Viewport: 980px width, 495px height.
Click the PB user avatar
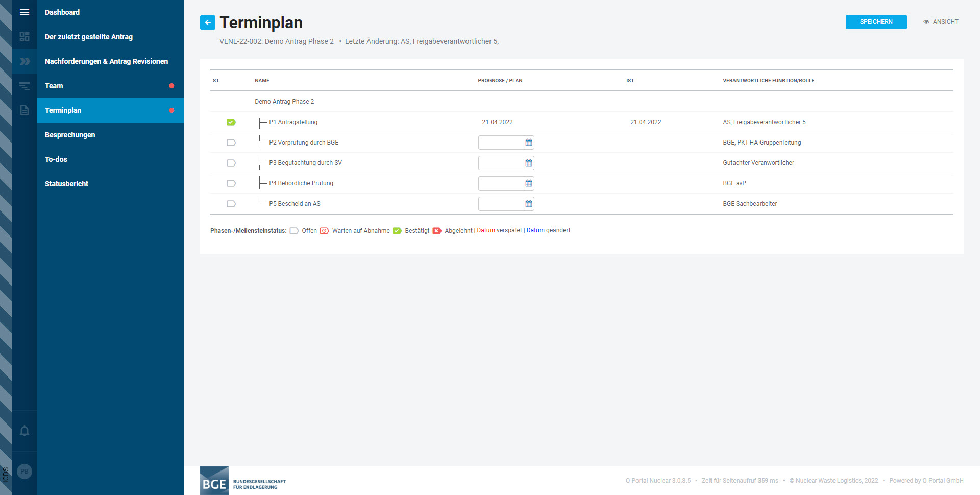[x=24, y=472]
